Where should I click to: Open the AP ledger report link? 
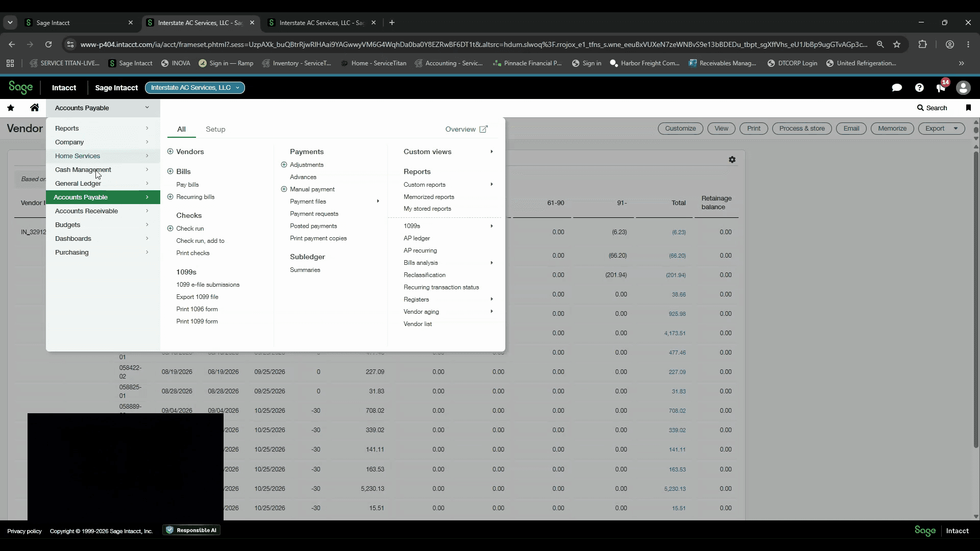pyautogui.click(x=416, y=238)
